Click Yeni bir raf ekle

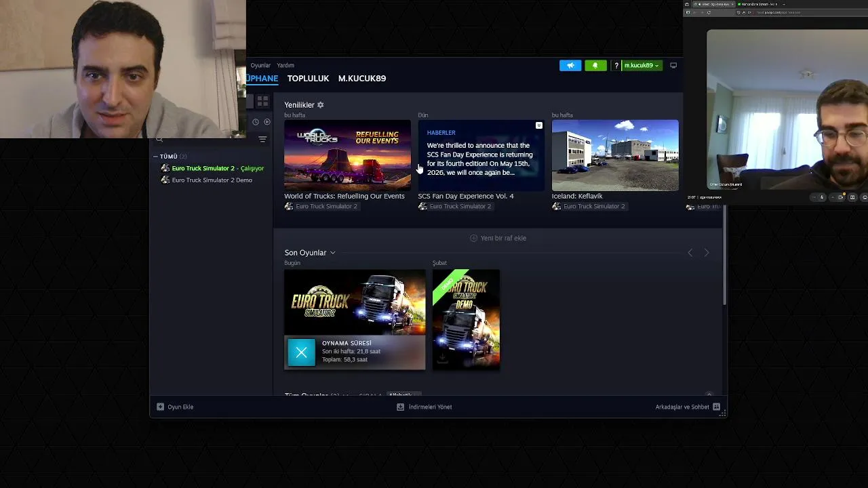pos(503,238)
